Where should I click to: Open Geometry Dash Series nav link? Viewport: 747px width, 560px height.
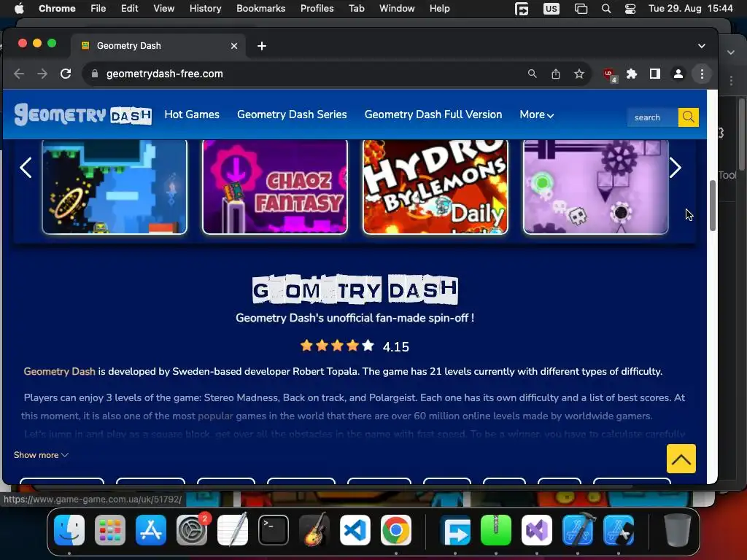292,114
